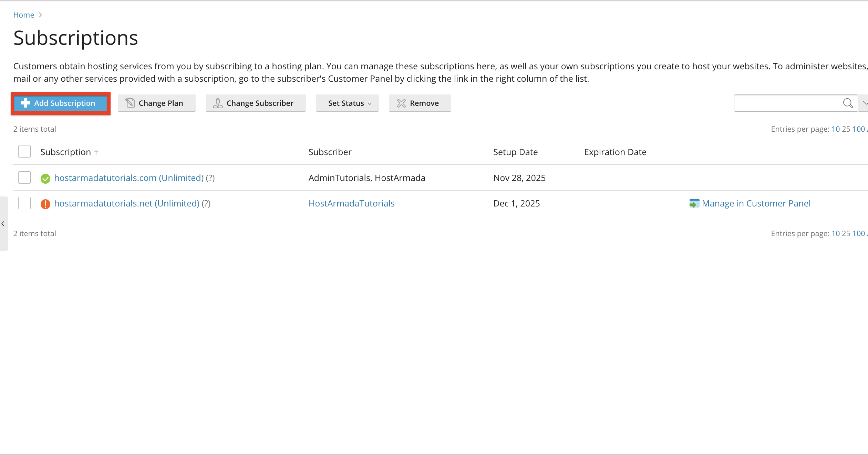Click the magnifier search icon
This screenshot has width=868, height=455.
click(x=848, y=103)
